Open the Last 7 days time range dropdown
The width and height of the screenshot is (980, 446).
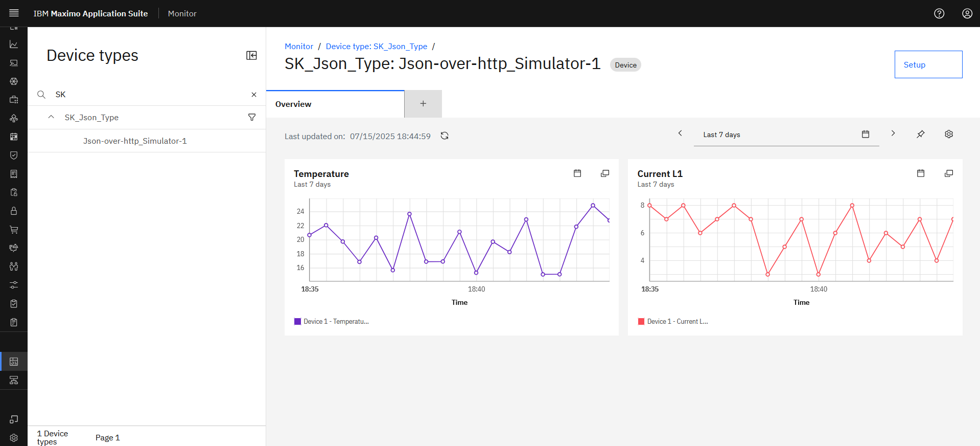click(x=786, y=135)
